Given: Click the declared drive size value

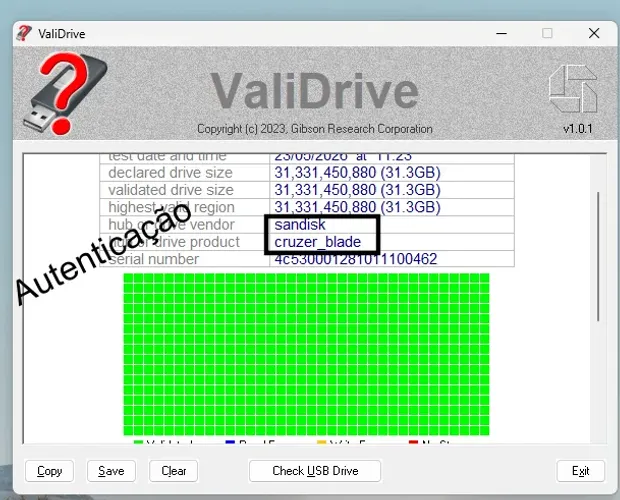Looking at the screenshot, I should pyautogui.click(x=357, y=173).
